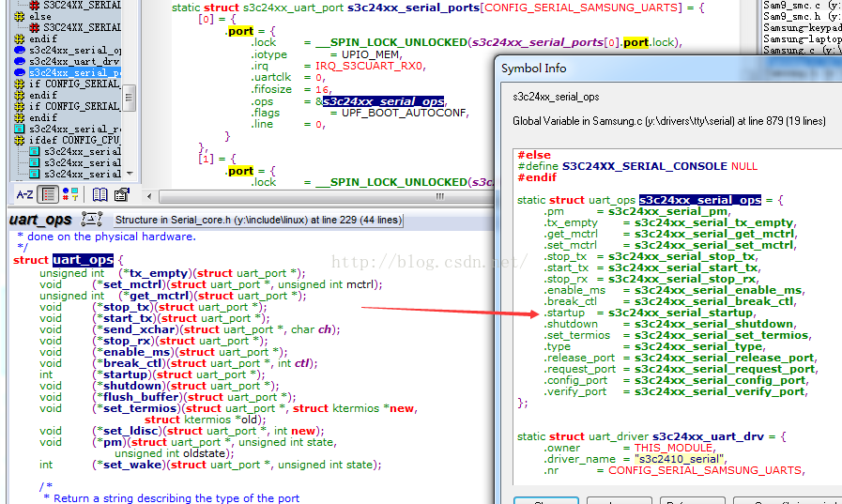
Task: Sort symbols alphabetically with A-Z button
Action: click(25, 194)
